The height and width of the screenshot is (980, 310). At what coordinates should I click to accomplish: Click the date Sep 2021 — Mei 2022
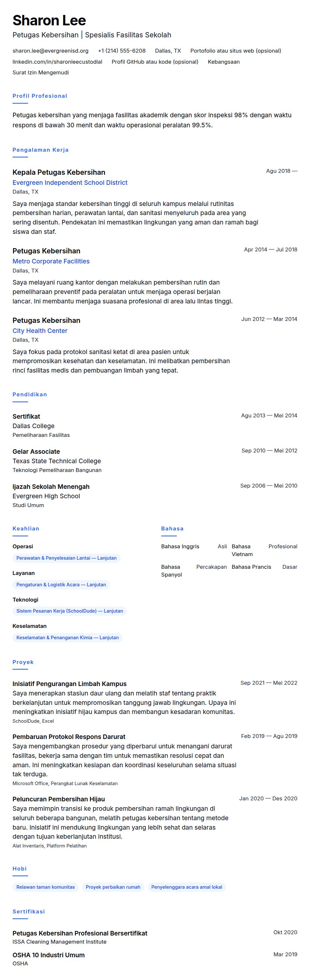point(269,683)
